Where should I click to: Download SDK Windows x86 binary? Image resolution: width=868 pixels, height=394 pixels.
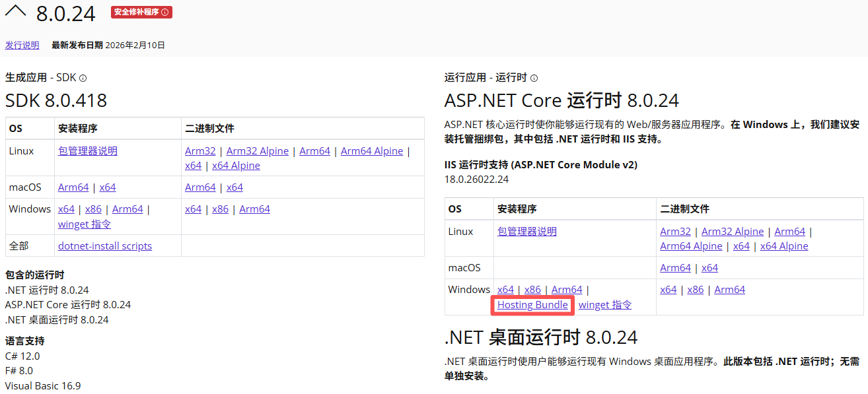tap(220, 209)
